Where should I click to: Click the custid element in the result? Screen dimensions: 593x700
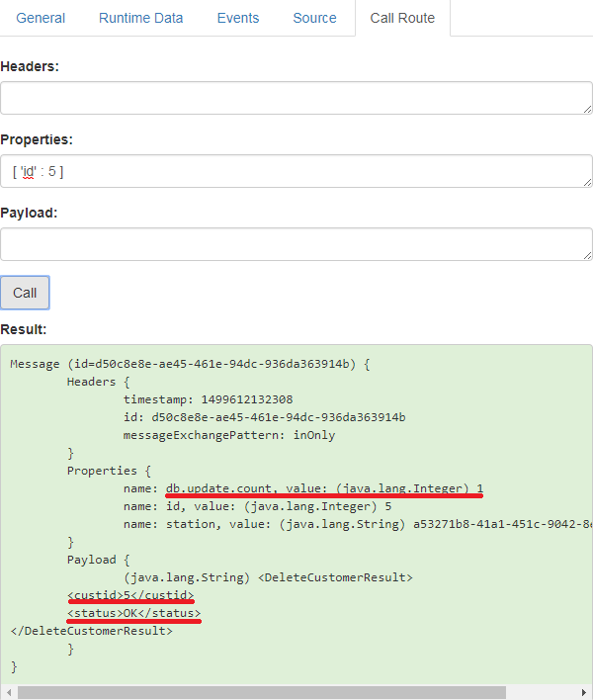click(130, 595)
